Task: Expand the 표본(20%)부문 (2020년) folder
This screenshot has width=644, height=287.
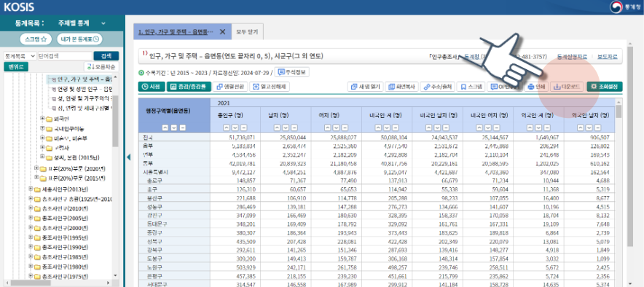Action: tap(36, 168)
